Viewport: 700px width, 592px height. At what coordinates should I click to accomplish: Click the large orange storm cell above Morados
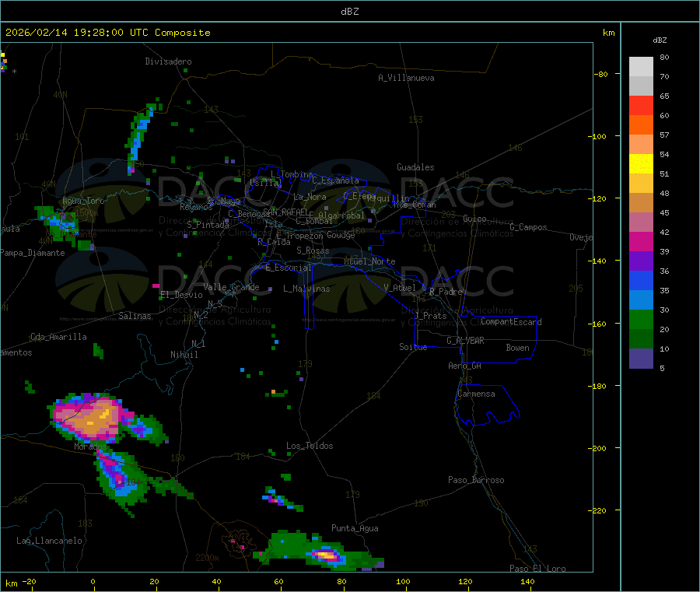(x=89, y=419)
